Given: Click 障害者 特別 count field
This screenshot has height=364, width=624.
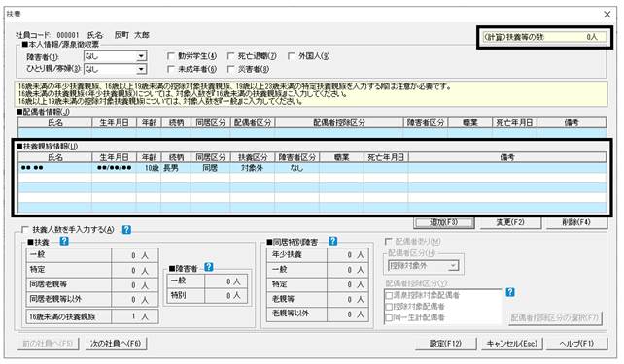Looking at the screenshot, I should (225, 296).
